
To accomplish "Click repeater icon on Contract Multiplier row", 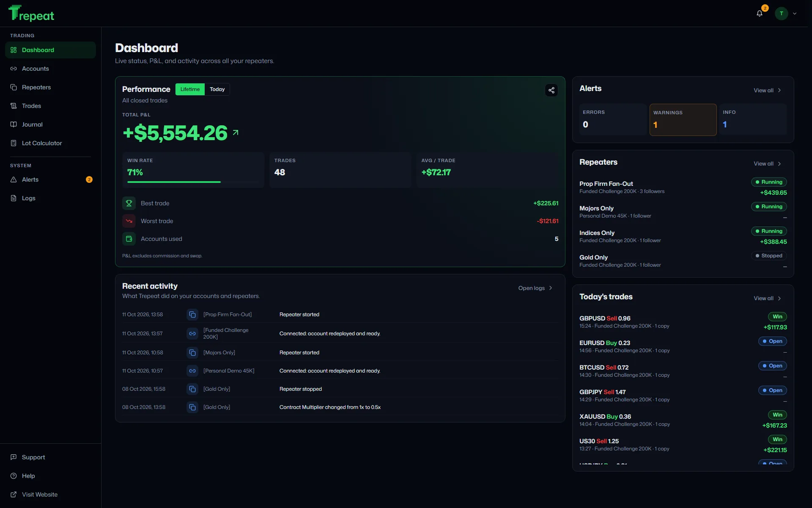I will pyautogui.click(x=192, y=407).
